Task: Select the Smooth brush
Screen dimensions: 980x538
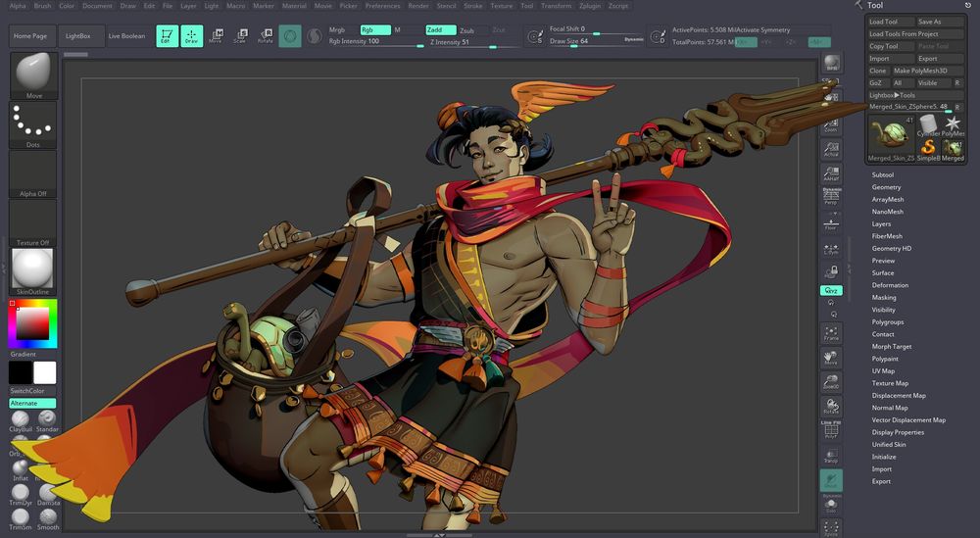Action: click(47, 519)
